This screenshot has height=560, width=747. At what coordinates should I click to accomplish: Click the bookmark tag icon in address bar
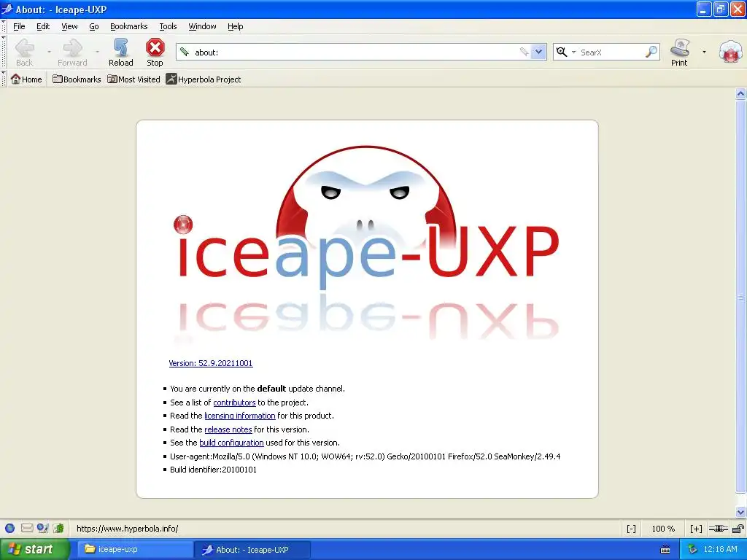(x=524, y=52)
